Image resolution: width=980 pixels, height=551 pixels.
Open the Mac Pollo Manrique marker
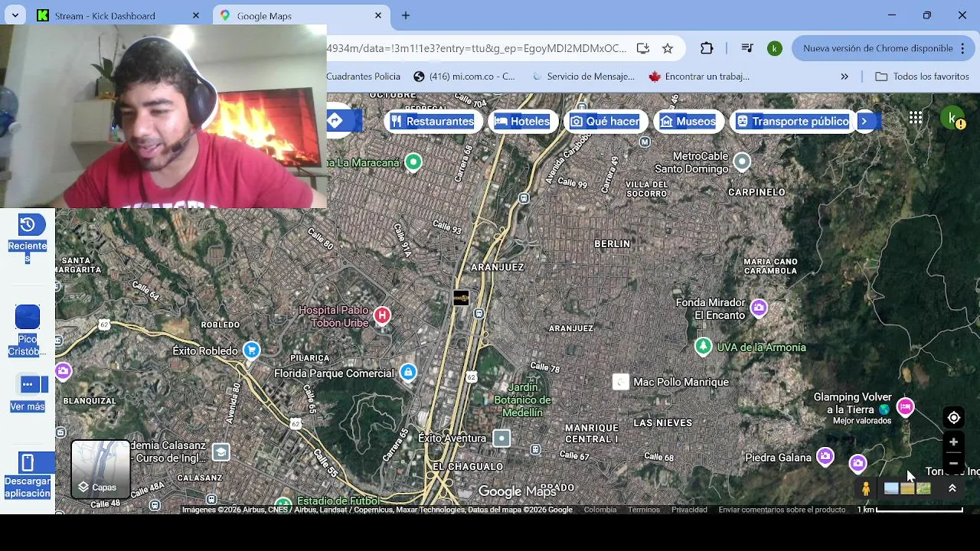point(621,382)
